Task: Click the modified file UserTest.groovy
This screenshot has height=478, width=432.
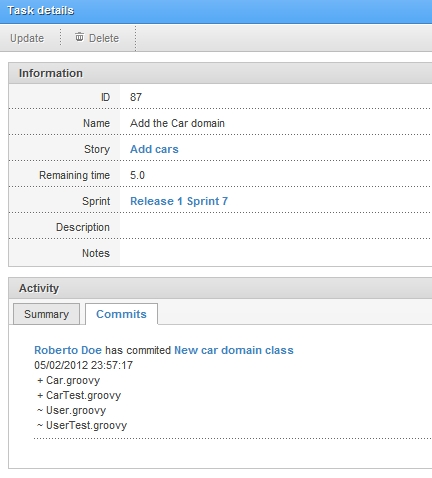Action: tap(86, 425)
